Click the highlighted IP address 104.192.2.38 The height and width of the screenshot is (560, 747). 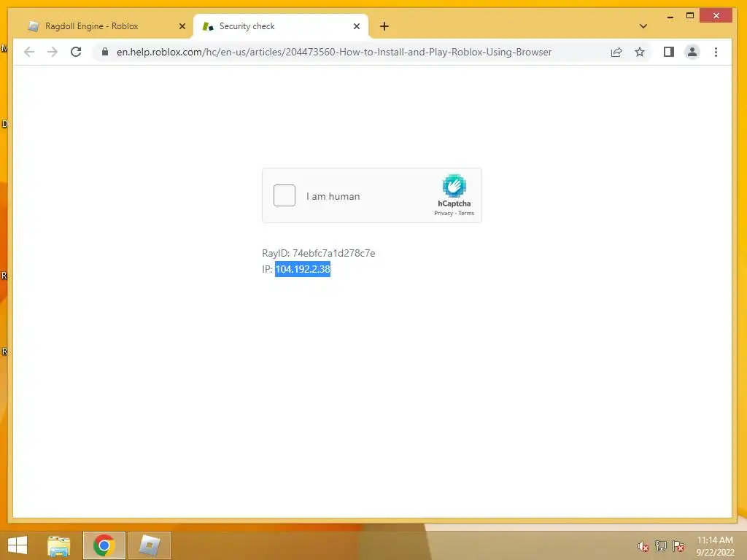pos(303,269)
